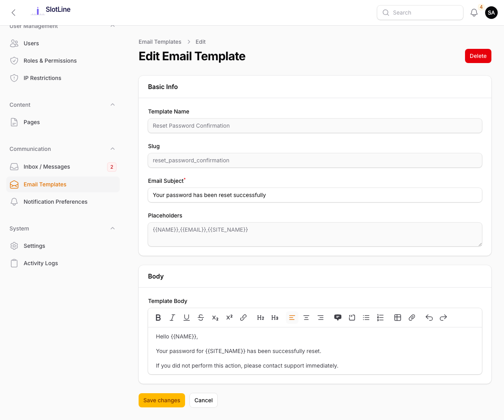Cancel editing the template

[204, 400]
